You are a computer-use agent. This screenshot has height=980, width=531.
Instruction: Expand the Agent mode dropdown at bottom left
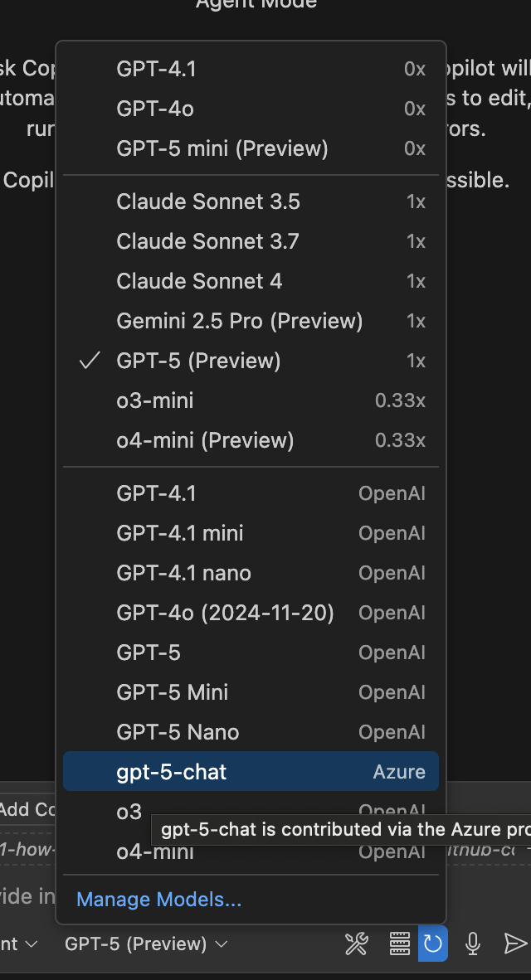tap(17, 944)
